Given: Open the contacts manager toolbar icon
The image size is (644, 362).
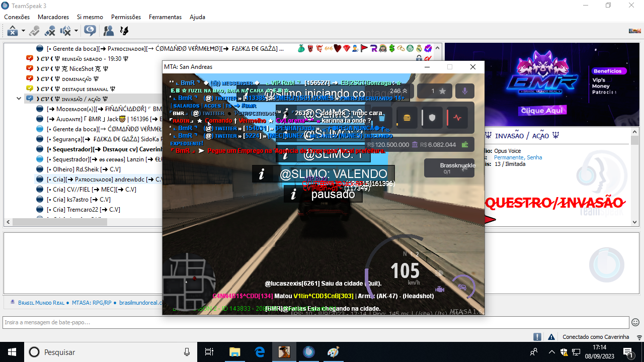Looking at the screenshot, I should click(108, 31).
